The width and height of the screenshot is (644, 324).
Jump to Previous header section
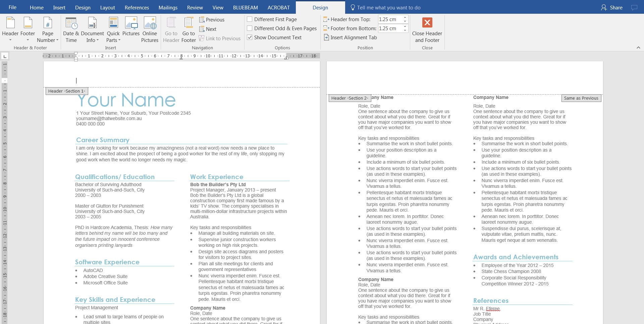[212, 20]
